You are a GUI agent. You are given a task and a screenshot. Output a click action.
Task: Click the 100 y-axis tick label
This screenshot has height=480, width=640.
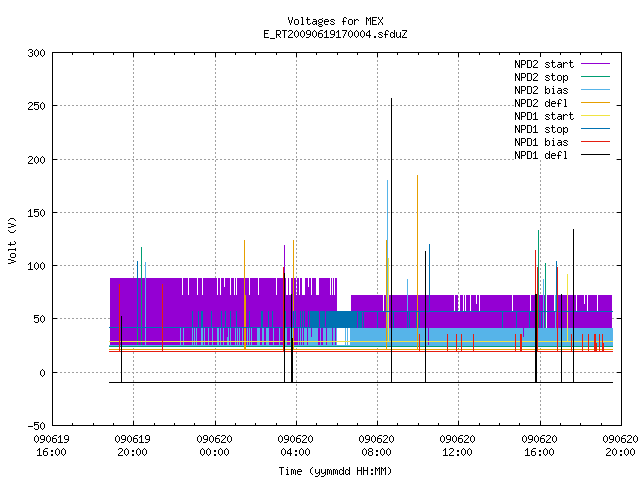click(36, 267)
